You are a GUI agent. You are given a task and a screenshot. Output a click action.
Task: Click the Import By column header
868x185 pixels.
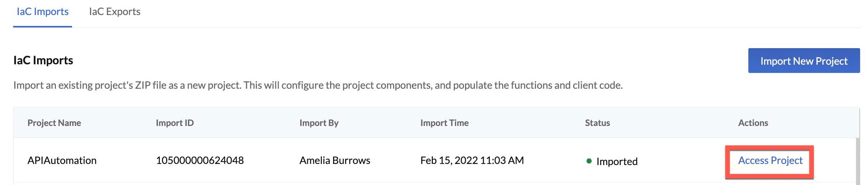(x=319, y=123)
